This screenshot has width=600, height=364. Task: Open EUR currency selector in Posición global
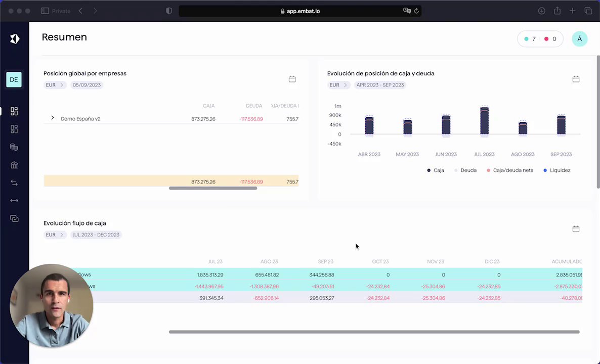click(x=55, y=85)
